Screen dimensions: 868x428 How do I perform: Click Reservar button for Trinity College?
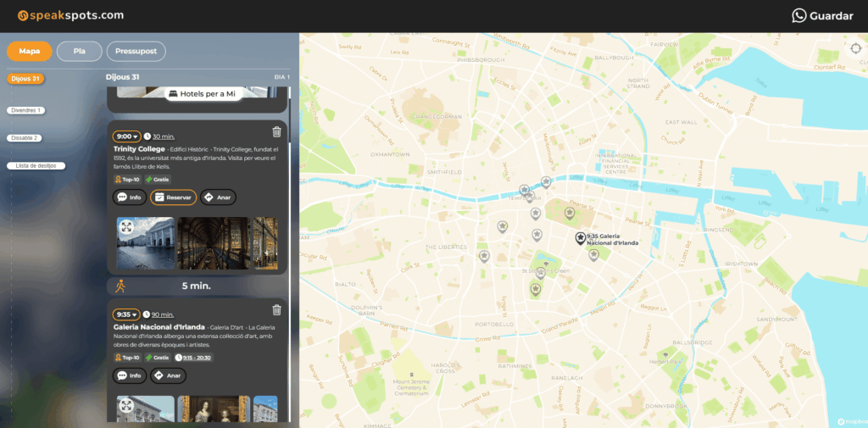click(173, 197)
